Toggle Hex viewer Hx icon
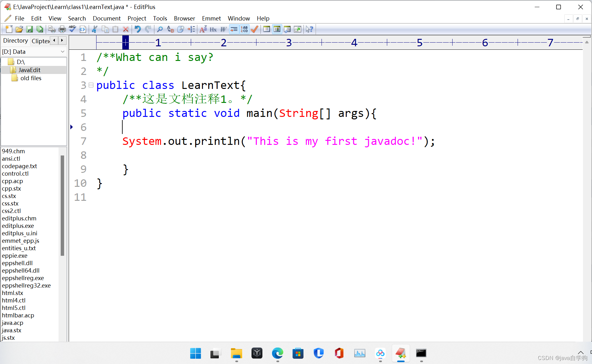 pos(213,29)
